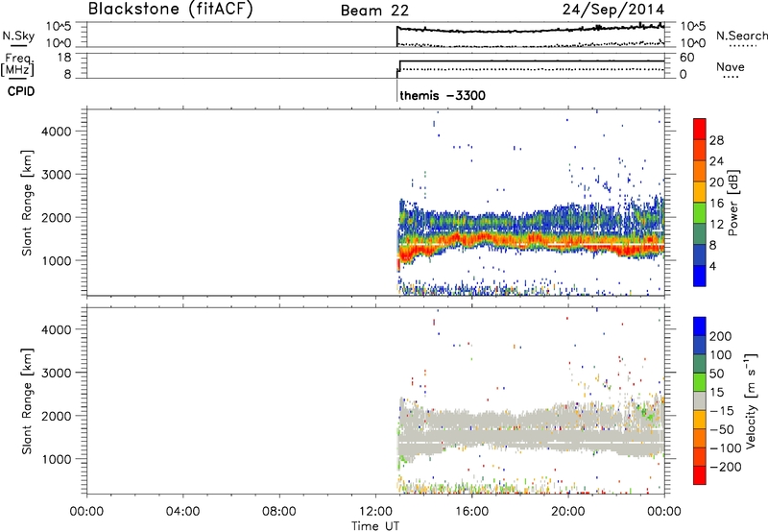This screenshot has width=768, height=532.
Task: Click the 'N.Sky' legend label
Action: tap(18, 36)
